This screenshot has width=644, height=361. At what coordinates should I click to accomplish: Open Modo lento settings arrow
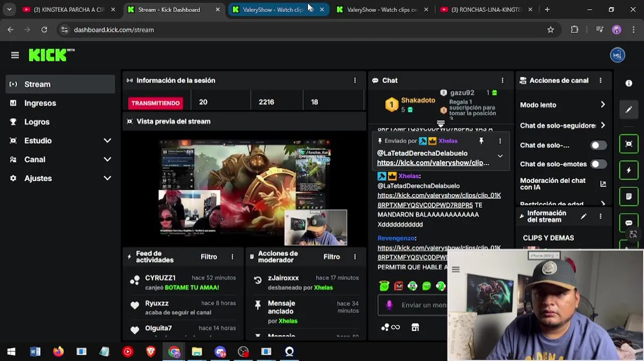603,105
